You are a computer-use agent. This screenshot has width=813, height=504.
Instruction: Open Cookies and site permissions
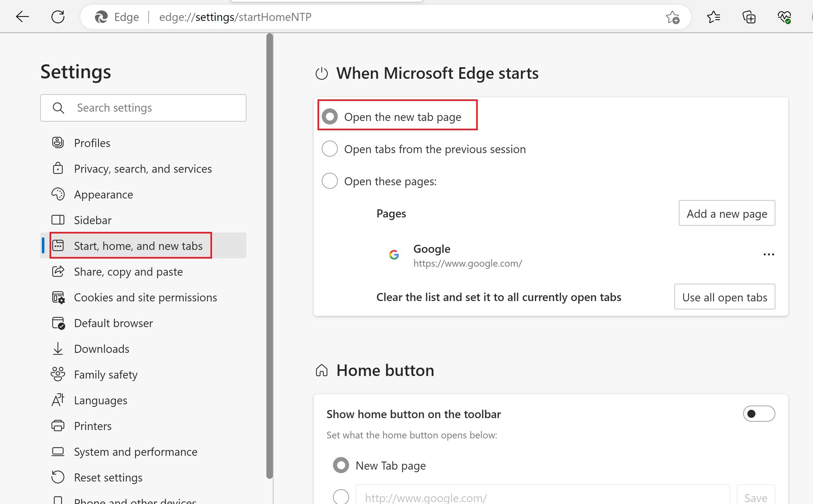click(x=143, y=297)
